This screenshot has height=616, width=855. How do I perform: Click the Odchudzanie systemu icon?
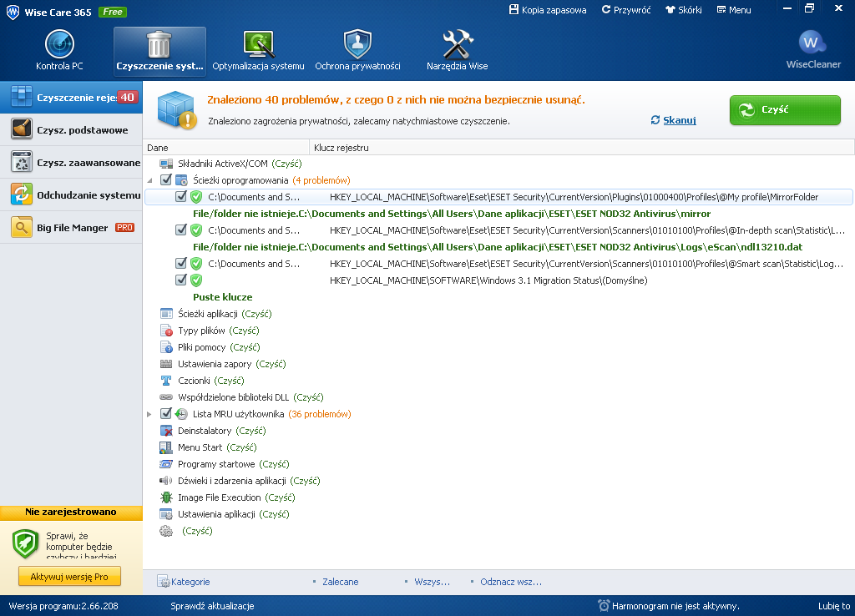coord(22,194)
